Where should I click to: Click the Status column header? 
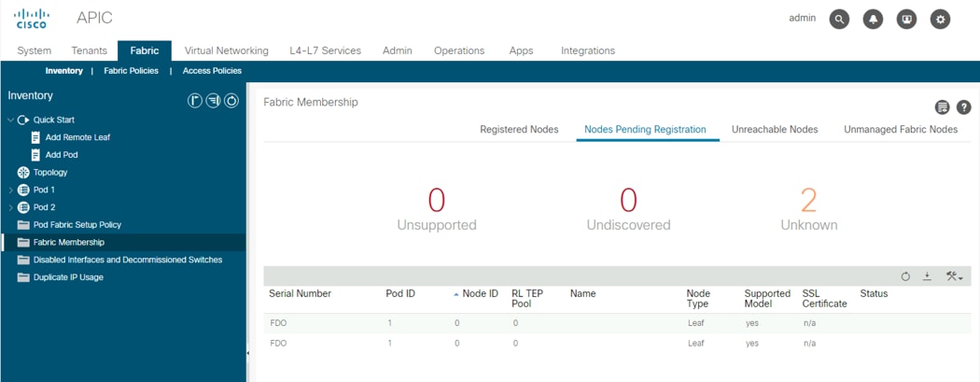(874, 294)
